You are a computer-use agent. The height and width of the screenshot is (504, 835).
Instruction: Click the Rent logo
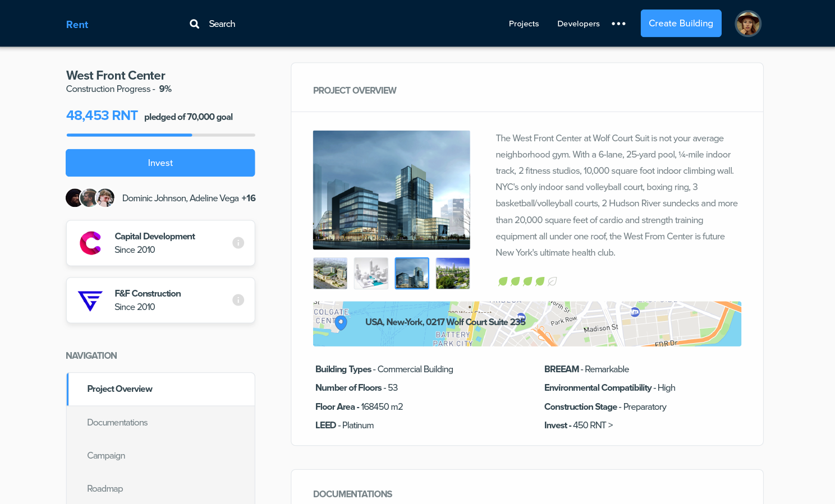77,24
